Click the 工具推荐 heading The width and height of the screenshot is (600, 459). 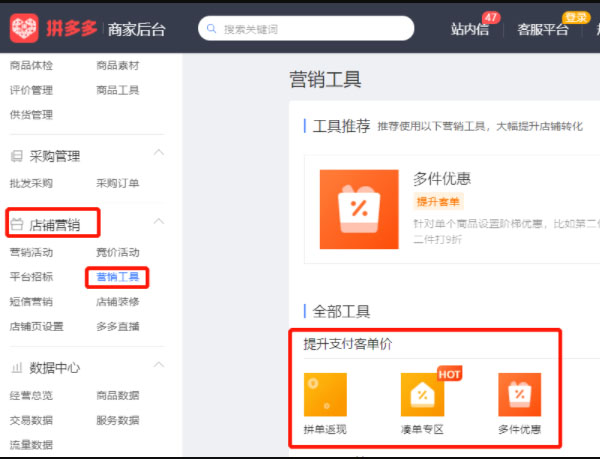(x=341, y=126)
